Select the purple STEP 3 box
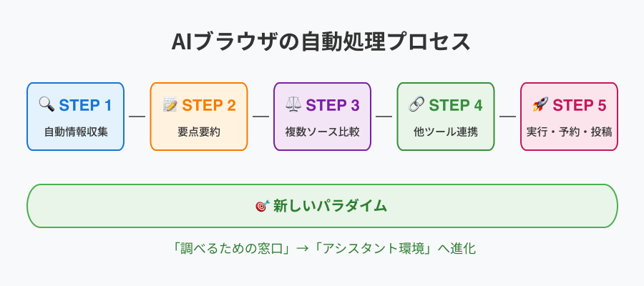 click(x=323, y=117)
